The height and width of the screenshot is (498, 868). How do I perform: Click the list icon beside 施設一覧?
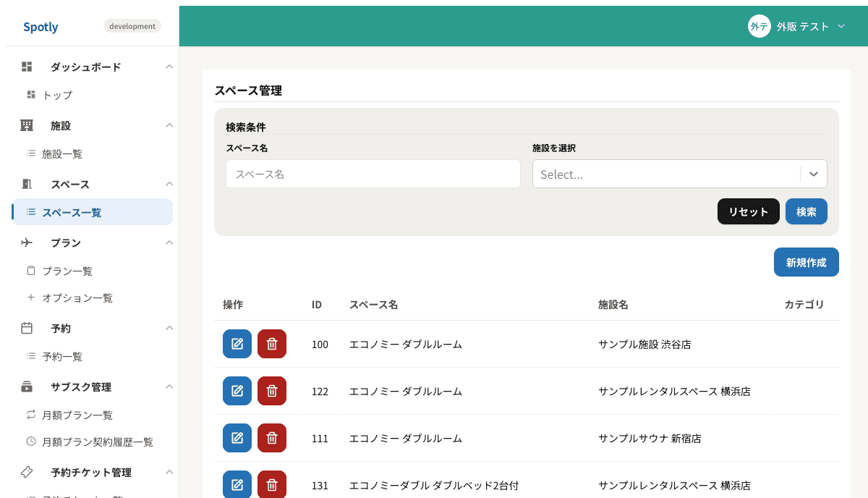point(31,153)
